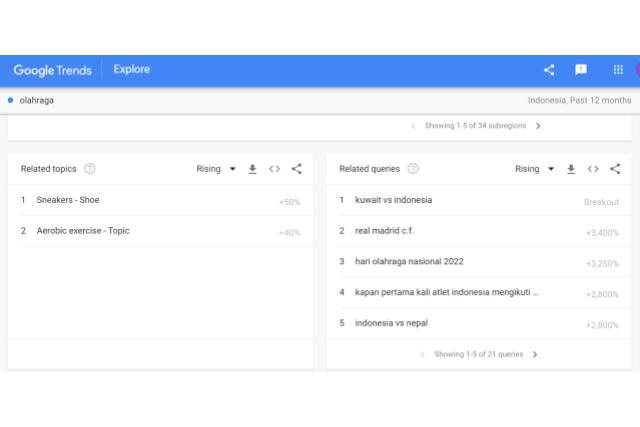Open the kuwait vs indonesia query
The height and width of the screenshot is (427, 640).
coord(479,200)
